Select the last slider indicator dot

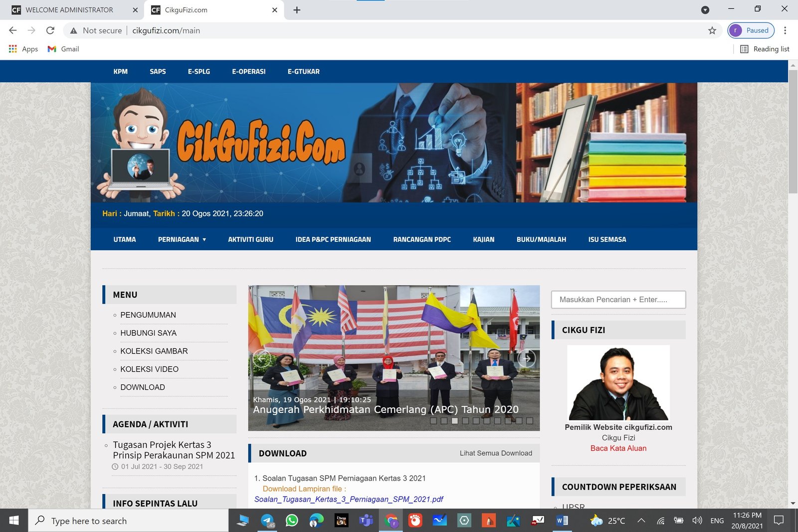pos(530,421)
